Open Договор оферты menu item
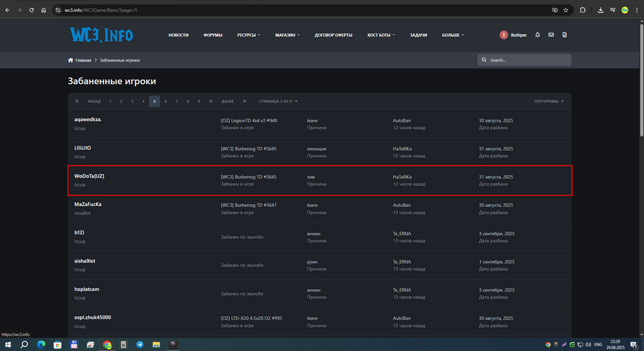Screen dimensions: 644x351 point(333,35)
